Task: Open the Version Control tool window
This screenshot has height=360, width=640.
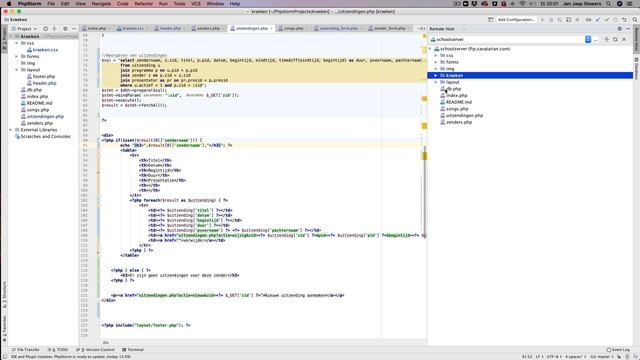Action: coord(96,350)
